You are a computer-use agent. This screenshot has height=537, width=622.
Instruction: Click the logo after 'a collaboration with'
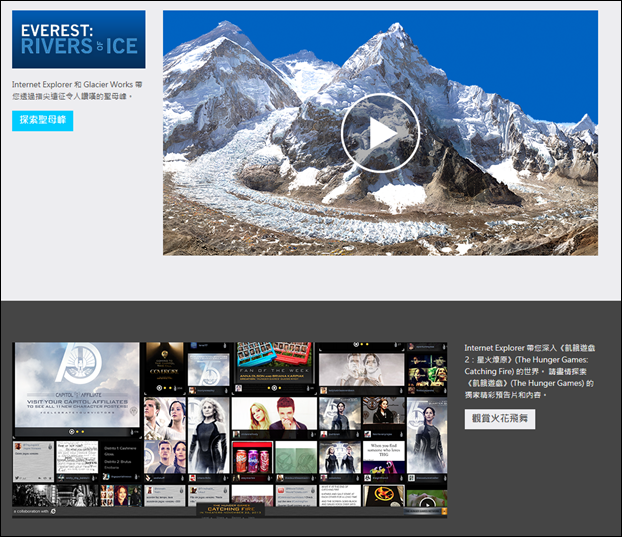54,511
